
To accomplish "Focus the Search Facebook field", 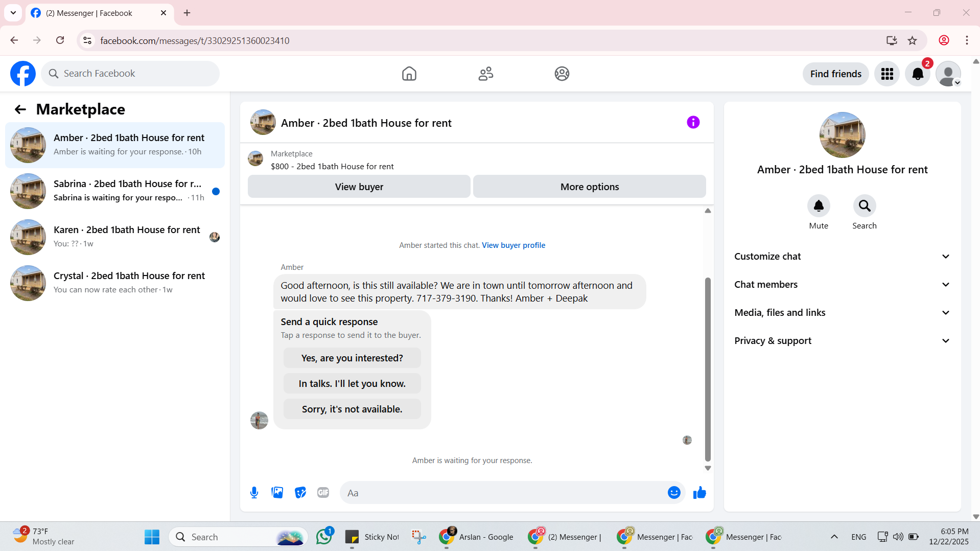I will 130,74.
